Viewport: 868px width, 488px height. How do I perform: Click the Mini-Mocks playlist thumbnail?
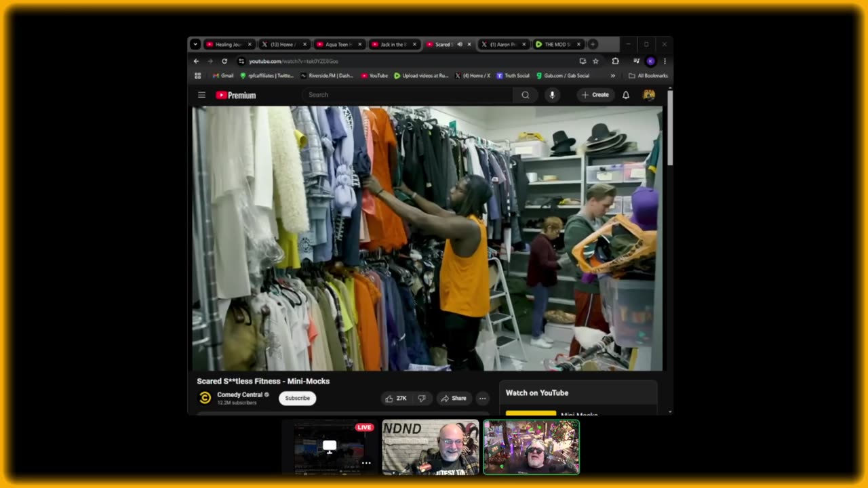point(531,412)
